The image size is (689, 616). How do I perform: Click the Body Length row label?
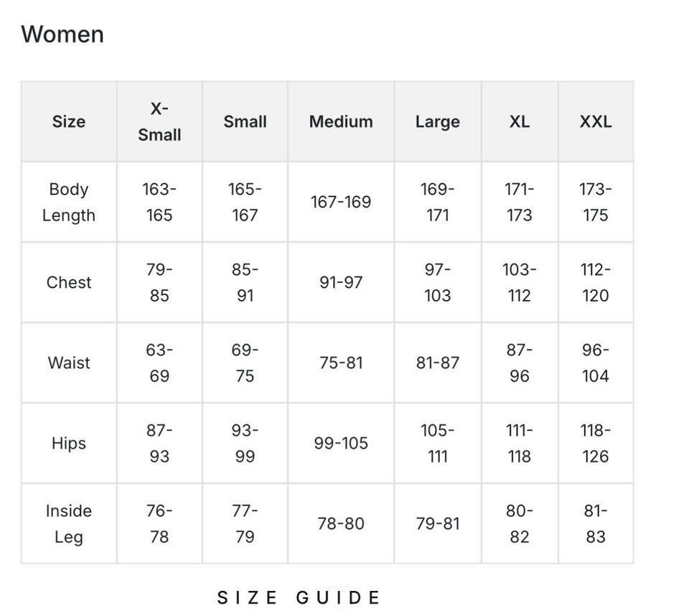pos(69,202)
